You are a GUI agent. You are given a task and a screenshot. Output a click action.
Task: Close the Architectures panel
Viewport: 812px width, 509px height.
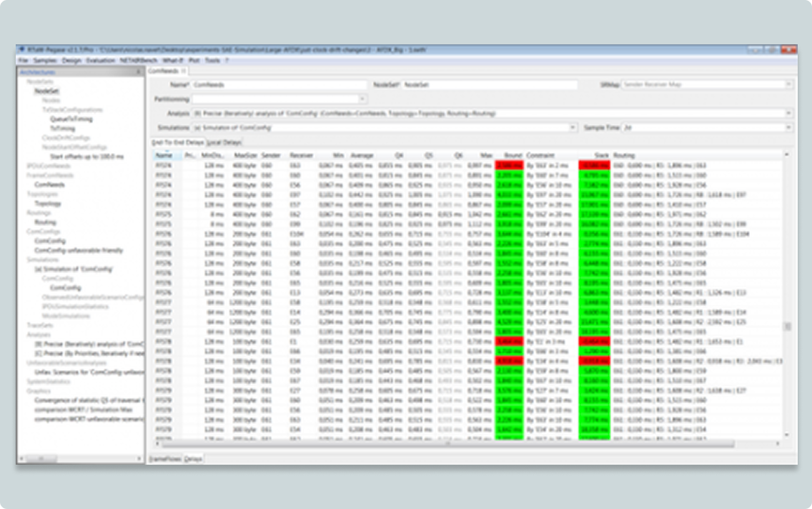point(139,72)
